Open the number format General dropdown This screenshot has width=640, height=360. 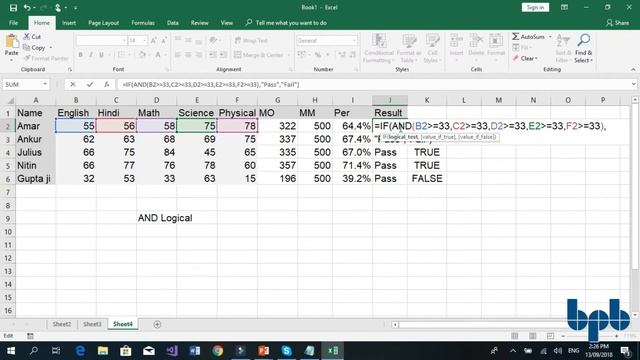(x=354, y=41)
